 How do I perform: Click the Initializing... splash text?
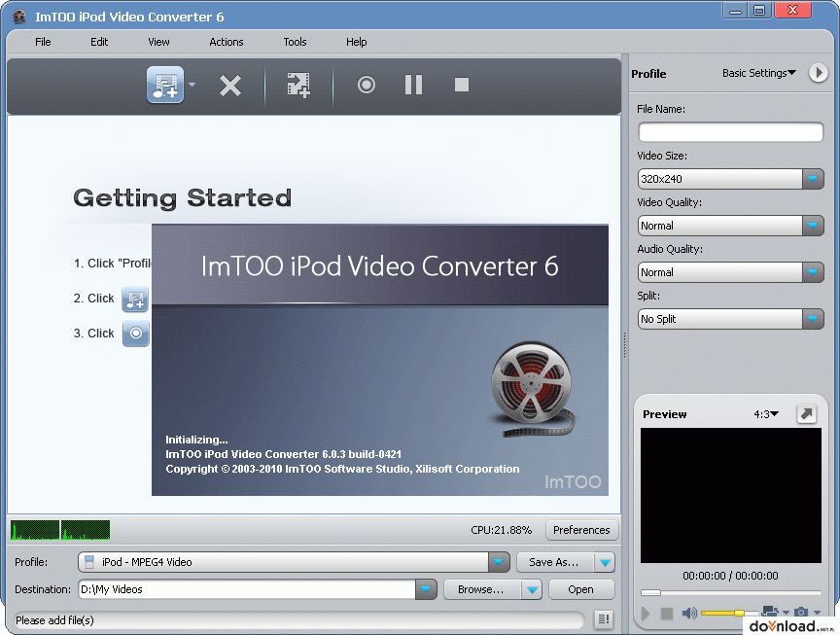point(196,440)
